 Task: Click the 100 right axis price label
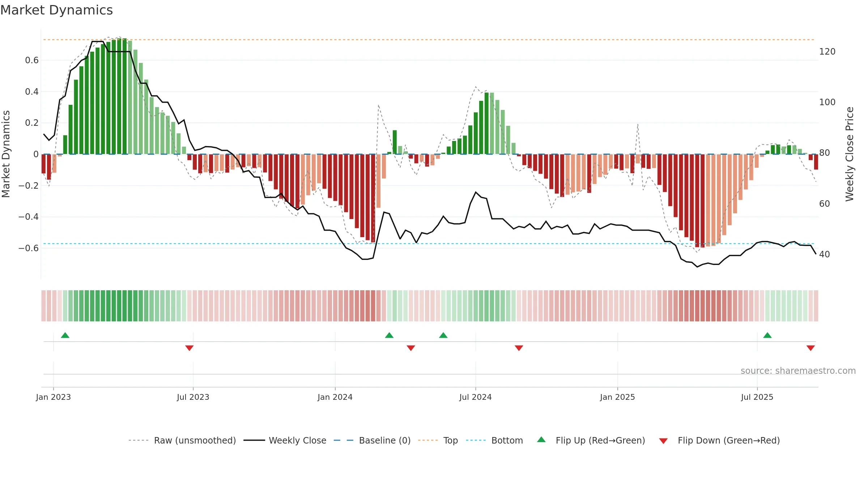pyautogui.click(x=827, y=102)
